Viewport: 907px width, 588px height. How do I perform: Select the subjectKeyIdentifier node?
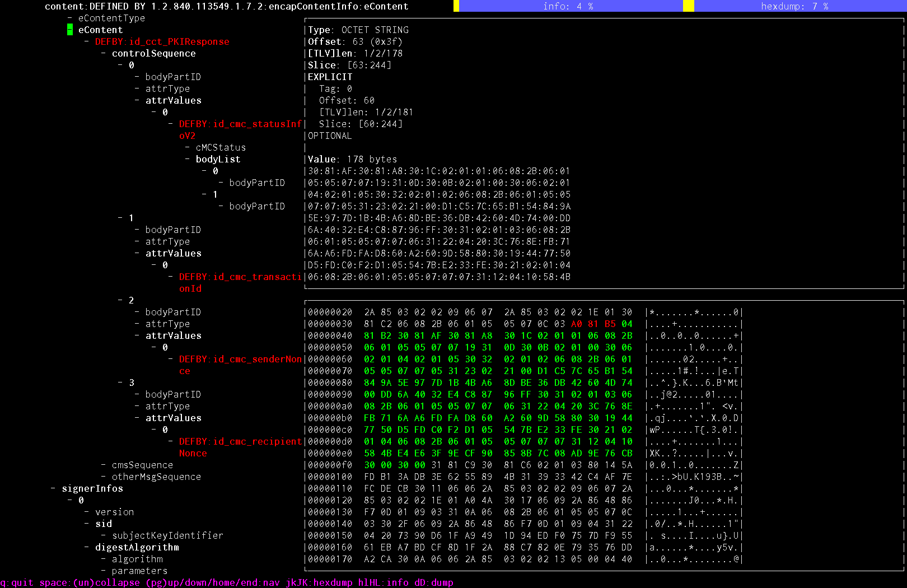(167, 535)
